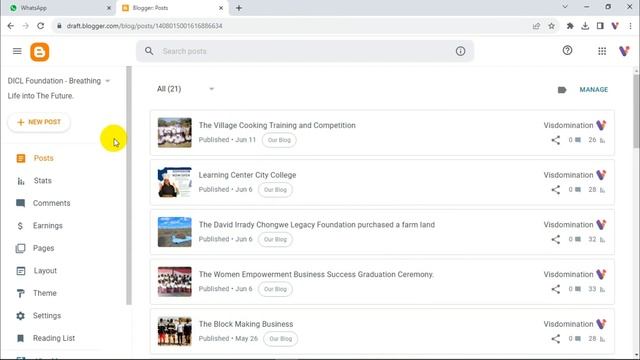Click Our Blog label on Learning Center post
This screenshot has height=360, width=640.
[x=275, y=190]
